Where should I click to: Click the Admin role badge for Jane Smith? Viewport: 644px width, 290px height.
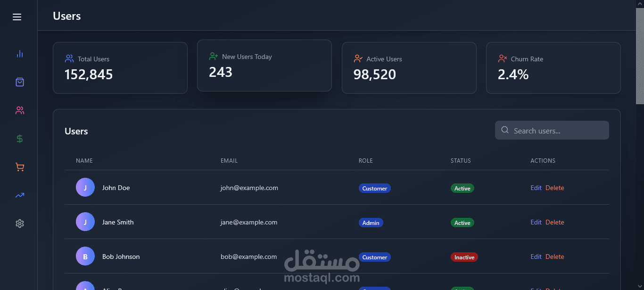pos(371,223)
